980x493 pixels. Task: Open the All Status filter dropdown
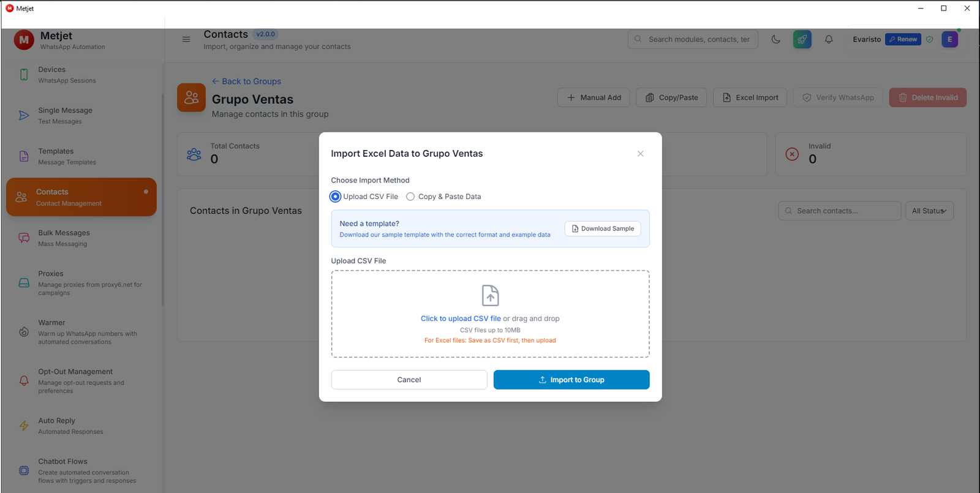929,210
